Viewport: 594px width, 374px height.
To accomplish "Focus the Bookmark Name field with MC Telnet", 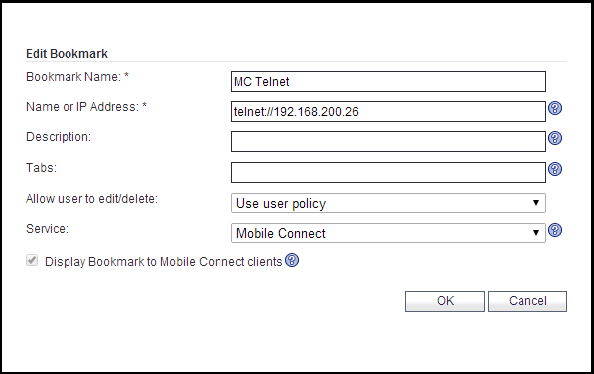I will [x=388, y=81].
